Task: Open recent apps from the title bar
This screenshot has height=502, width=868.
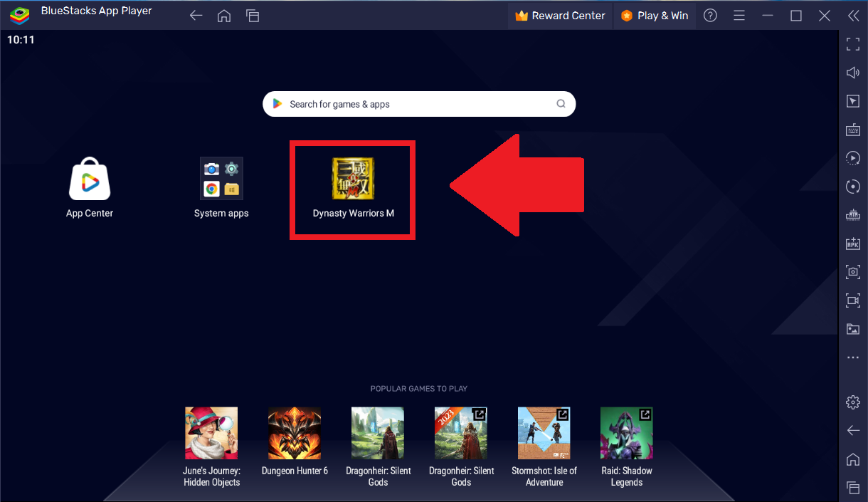Action: [x=252, y=16]
